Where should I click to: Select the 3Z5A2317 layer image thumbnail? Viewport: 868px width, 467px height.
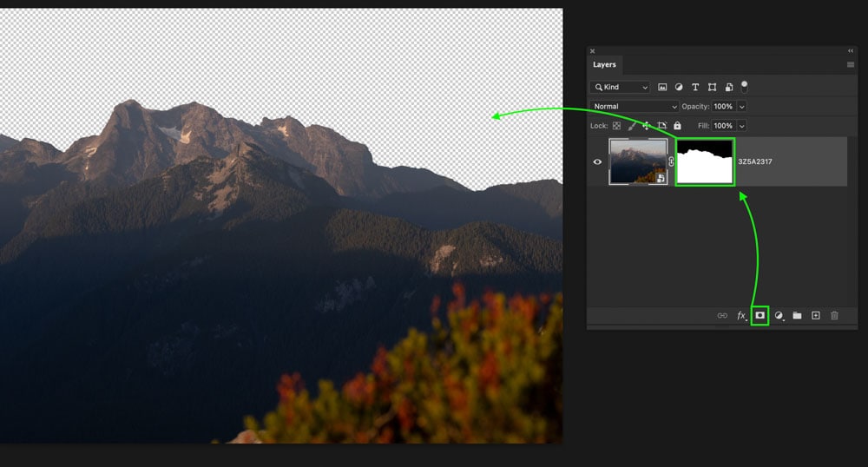coord(638,161)
